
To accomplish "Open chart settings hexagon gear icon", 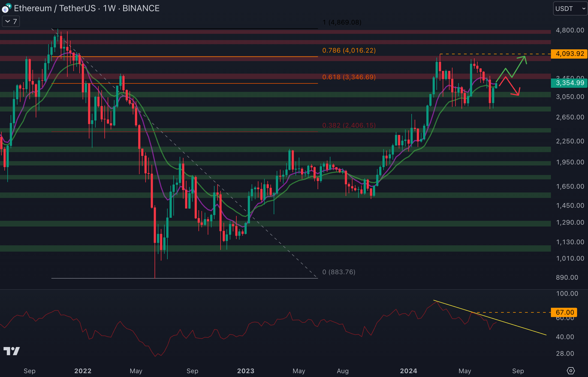I will (x=571, y=371).
